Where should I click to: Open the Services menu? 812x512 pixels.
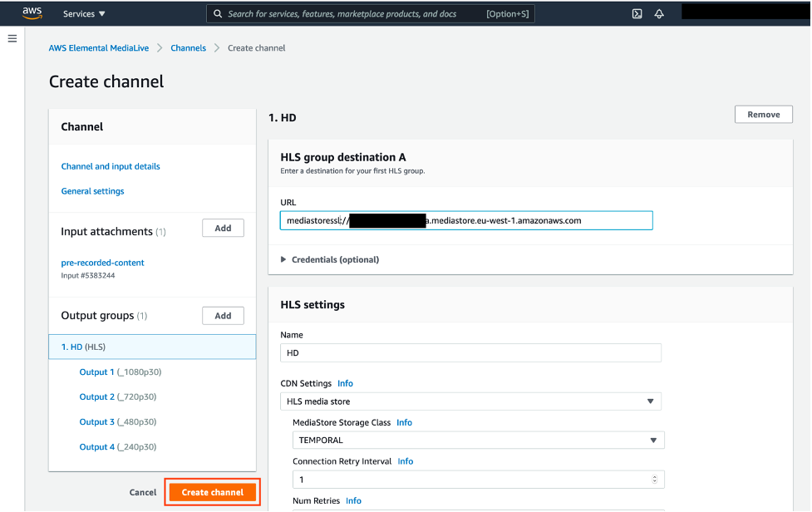tap(83, 13)
